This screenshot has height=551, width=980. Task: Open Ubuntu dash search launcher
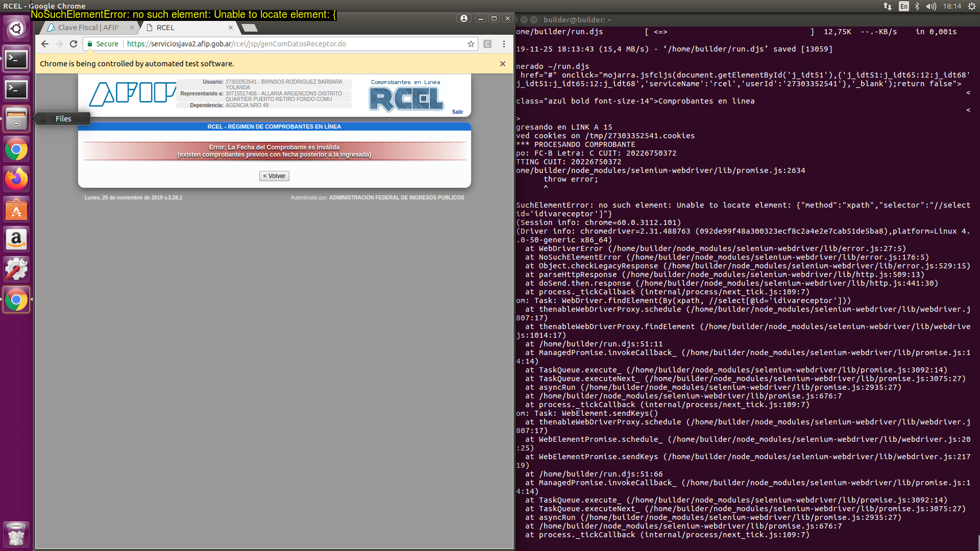pos(16,28)
